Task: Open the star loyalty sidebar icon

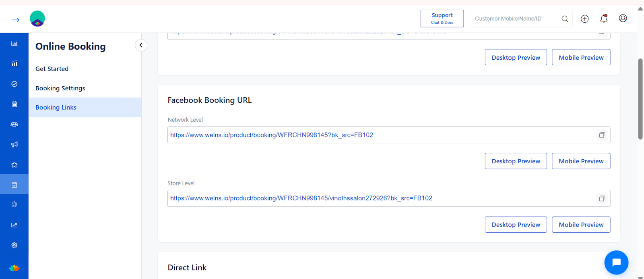Action: [14, 164]
